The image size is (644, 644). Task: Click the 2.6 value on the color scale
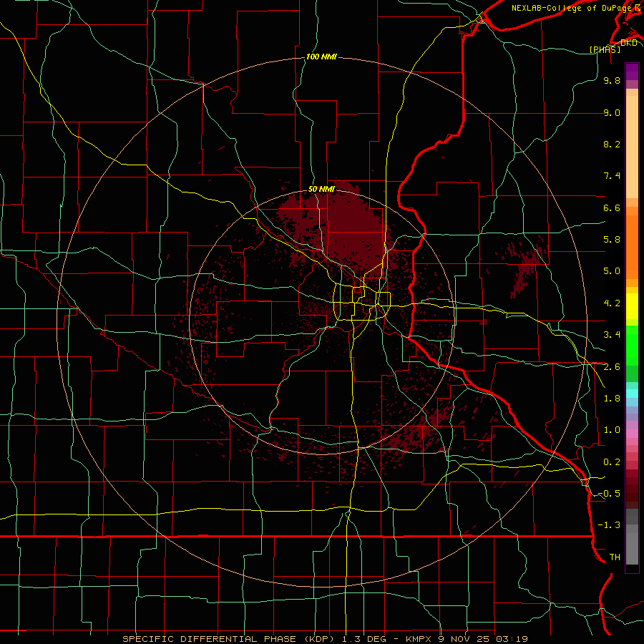coord(612,367)
